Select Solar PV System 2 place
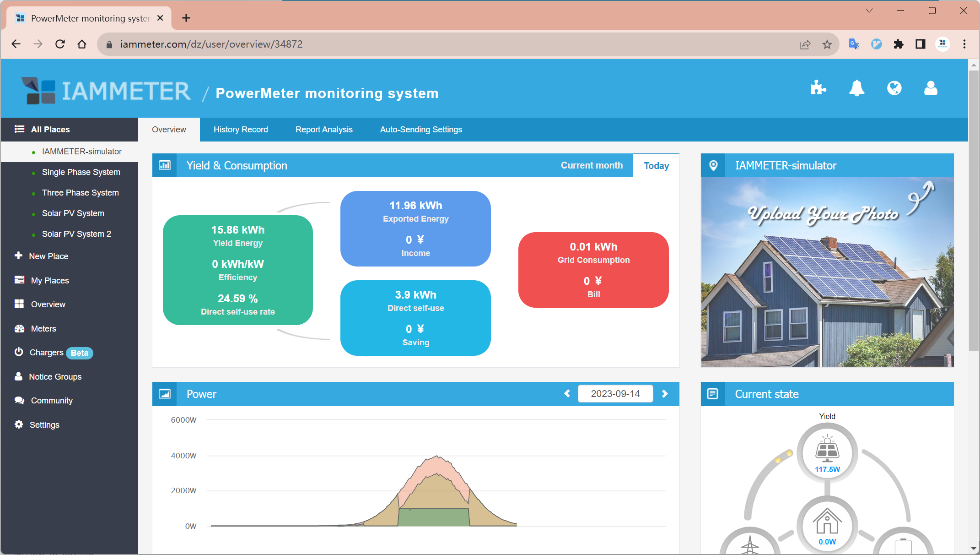 76,234
